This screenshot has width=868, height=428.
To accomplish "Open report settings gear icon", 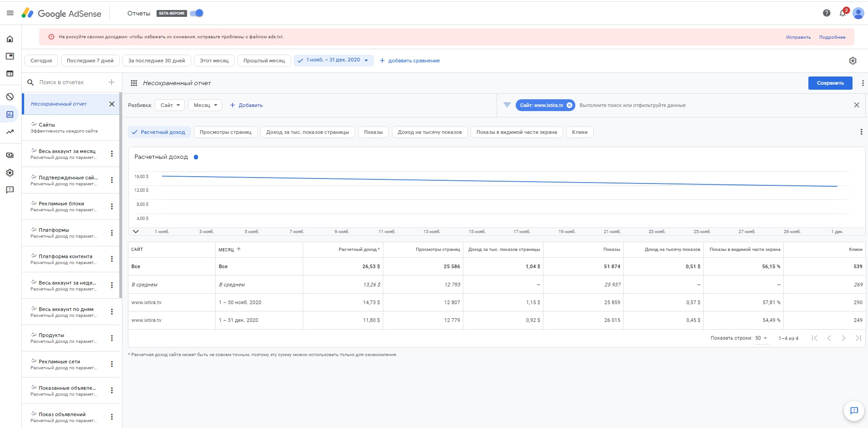I will coord(853,61).
